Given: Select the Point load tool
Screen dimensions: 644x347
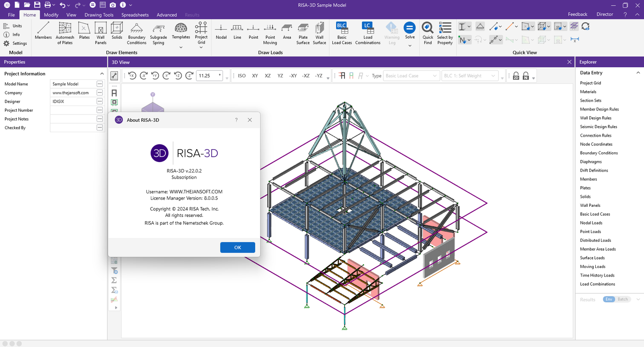Looking at the screenshot, I should (x=253, y=31).
